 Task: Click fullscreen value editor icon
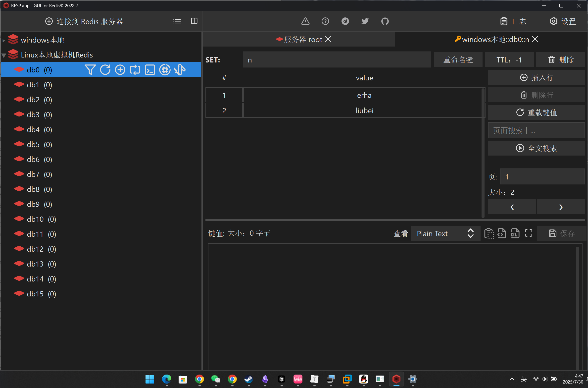click(528, 233)
